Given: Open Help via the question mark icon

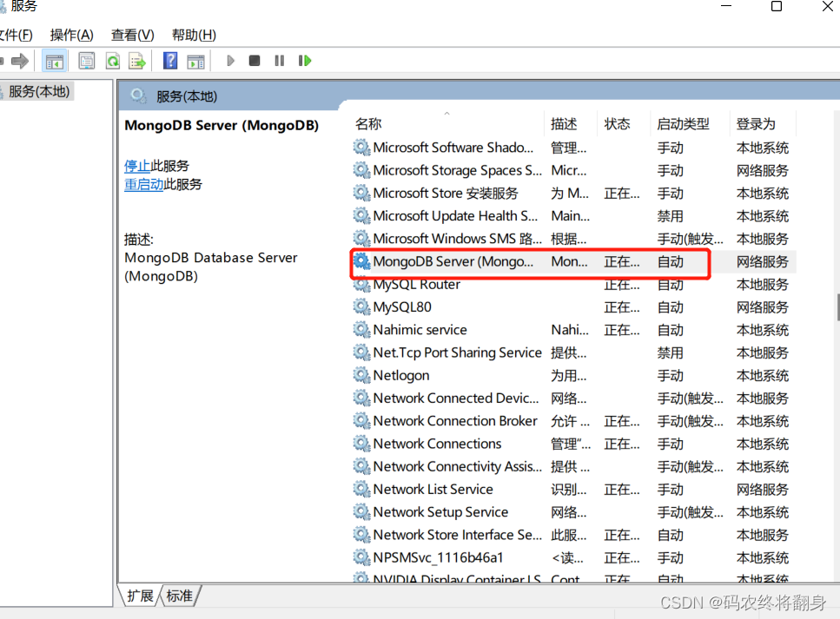Looking at the screenshot, I should click(x=170, y=61).
